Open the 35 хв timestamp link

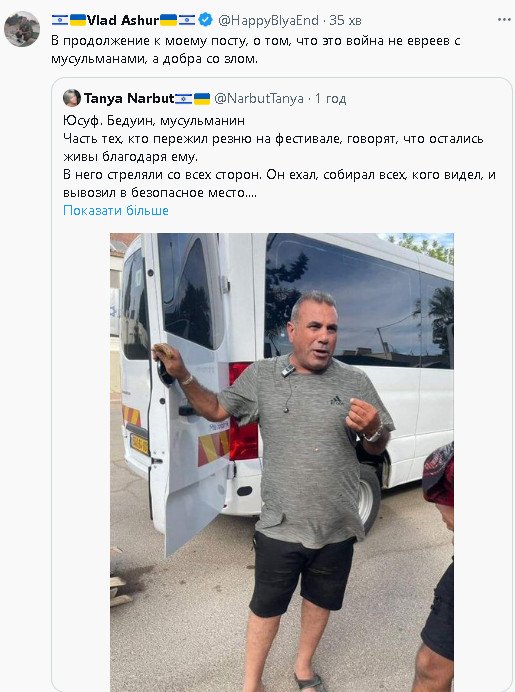pyautogui.click(x=345, y=20)
